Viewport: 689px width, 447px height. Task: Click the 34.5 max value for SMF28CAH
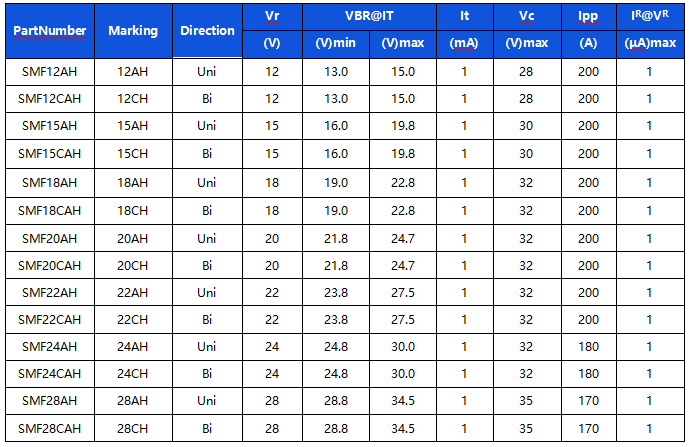(x=403, y=429)
